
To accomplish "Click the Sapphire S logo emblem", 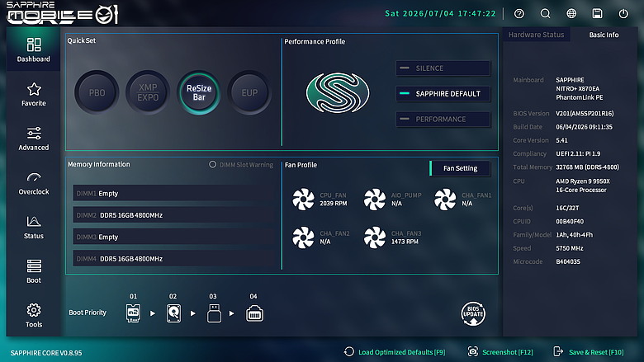I will [338, 92].
